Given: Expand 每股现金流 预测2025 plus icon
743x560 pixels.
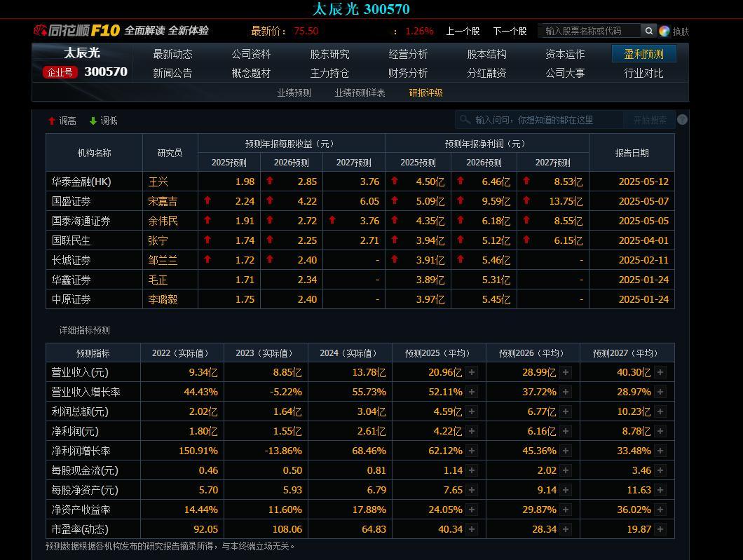Looking at the screenshot, I should click(x=472, y=470).
